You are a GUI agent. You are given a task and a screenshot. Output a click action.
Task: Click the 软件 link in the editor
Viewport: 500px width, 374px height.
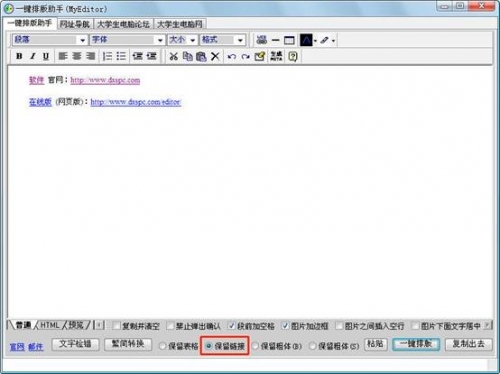tap(37, 80)
